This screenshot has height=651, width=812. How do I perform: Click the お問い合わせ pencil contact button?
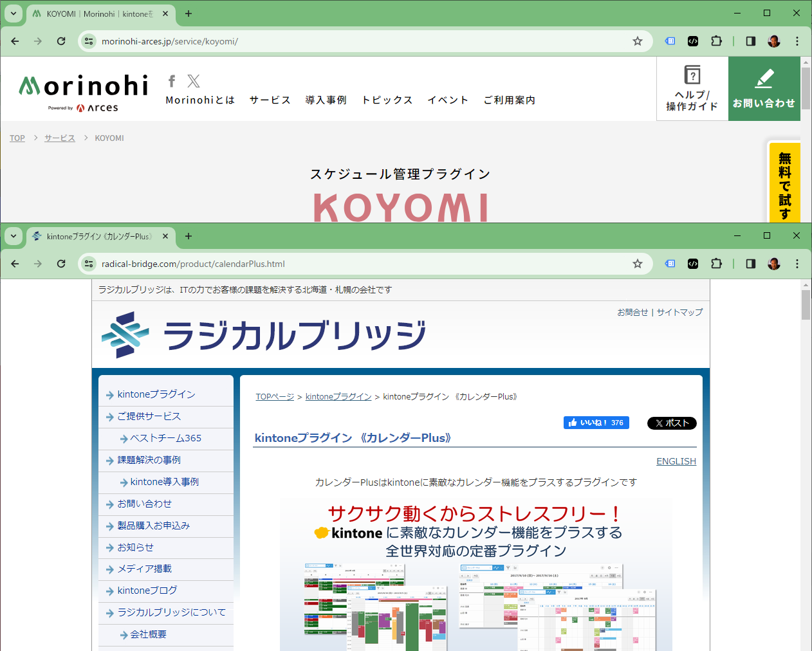click(764, 89)
